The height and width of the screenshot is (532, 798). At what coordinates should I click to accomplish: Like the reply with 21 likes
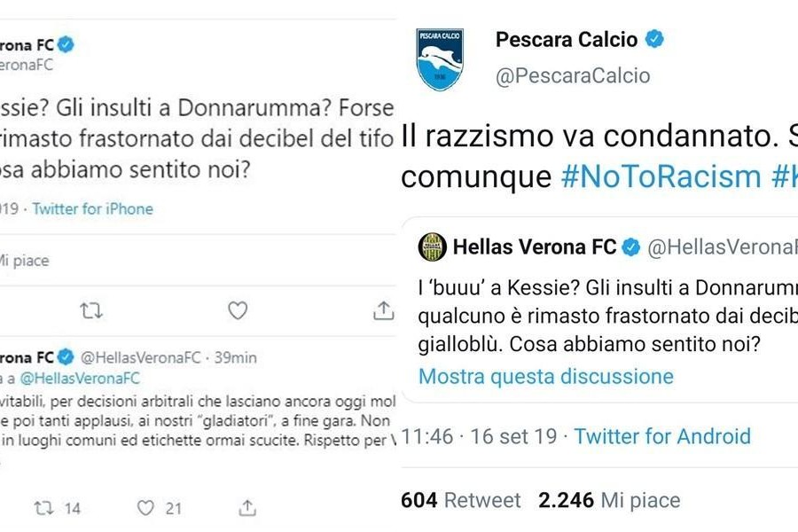145,507
